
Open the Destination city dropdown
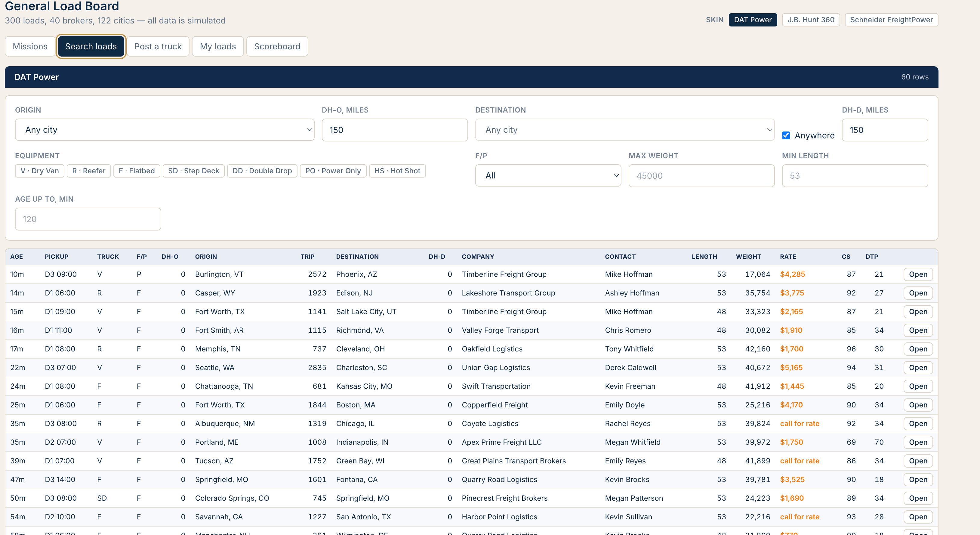[625, 130]
